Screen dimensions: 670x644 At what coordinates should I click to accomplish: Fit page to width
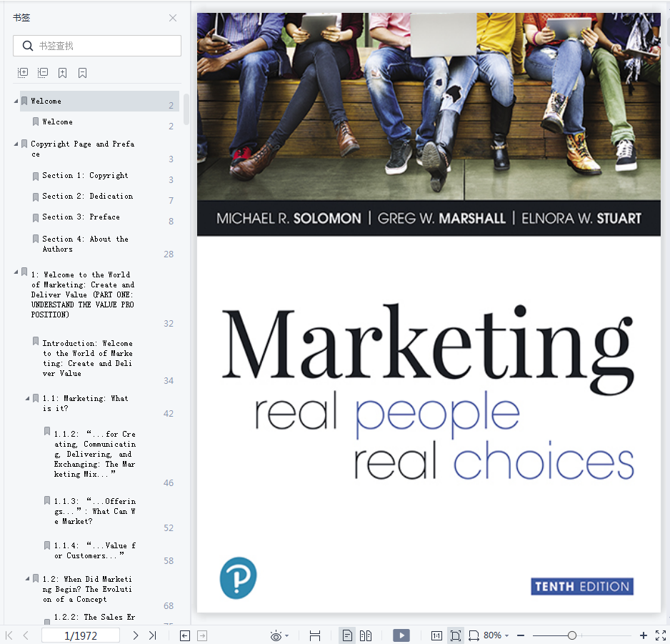pos(474,636)
